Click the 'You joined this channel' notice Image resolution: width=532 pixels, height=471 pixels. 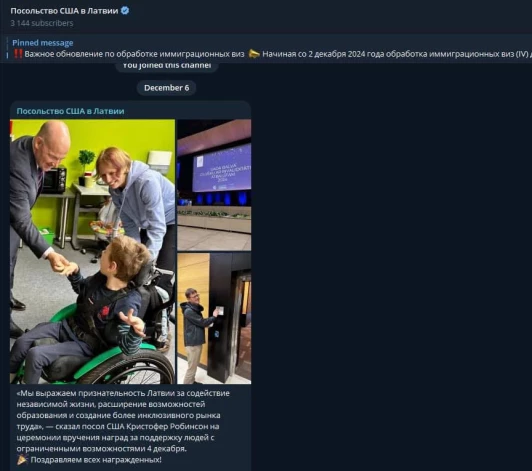click(166, 66)
